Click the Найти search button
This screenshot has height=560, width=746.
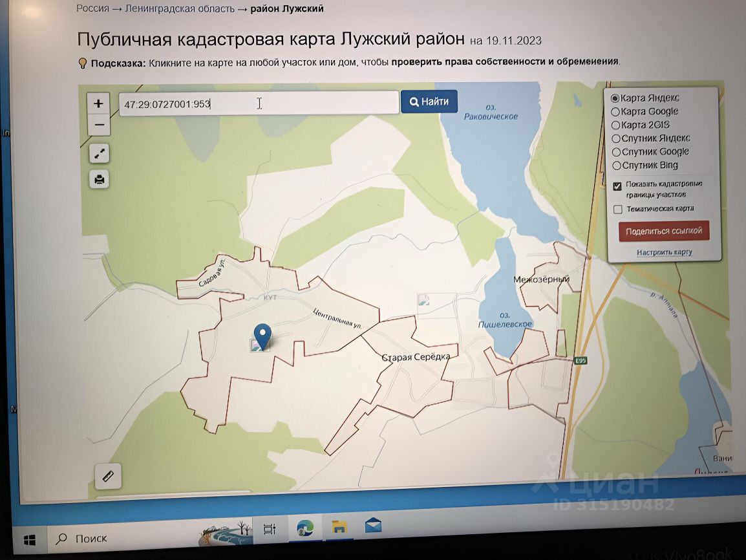point(429,102)
